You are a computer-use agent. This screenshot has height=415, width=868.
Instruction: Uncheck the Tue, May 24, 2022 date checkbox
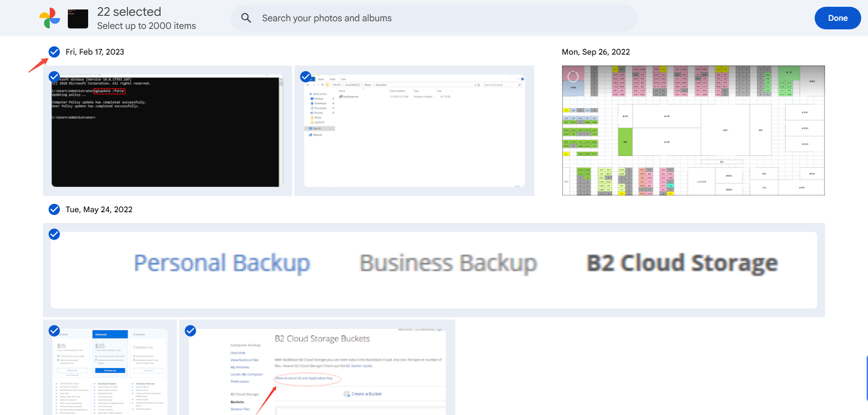54,210
